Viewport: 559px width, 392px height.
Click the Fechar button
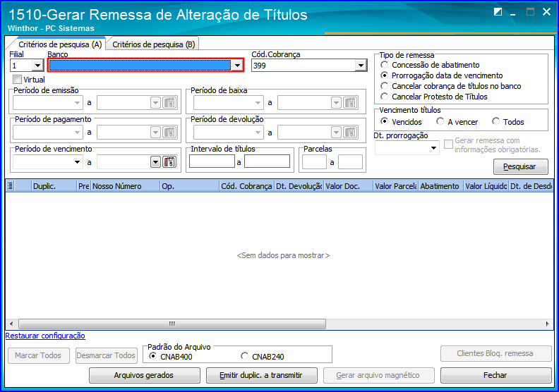[496, 375]
